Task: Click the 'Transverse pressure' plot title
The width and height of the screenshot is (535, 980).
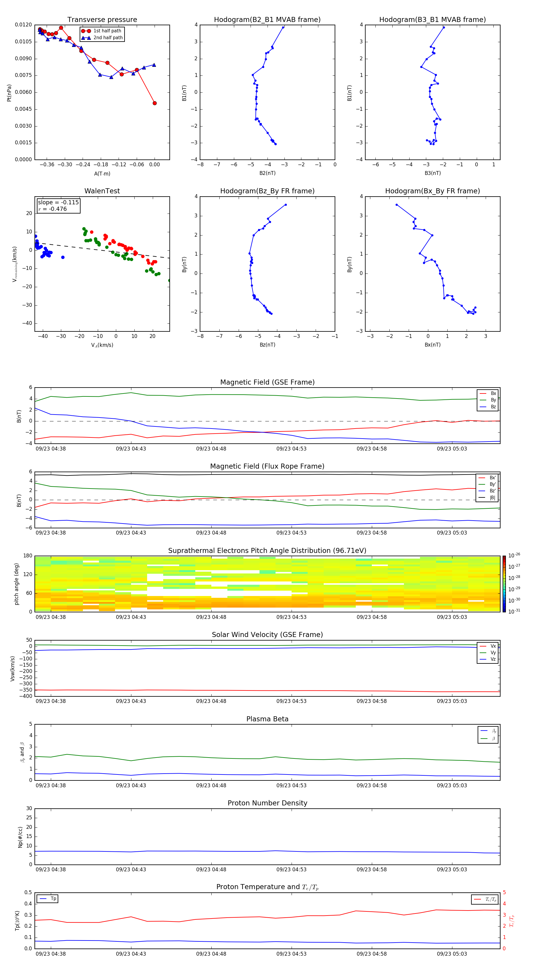Action: pos(102,20)
